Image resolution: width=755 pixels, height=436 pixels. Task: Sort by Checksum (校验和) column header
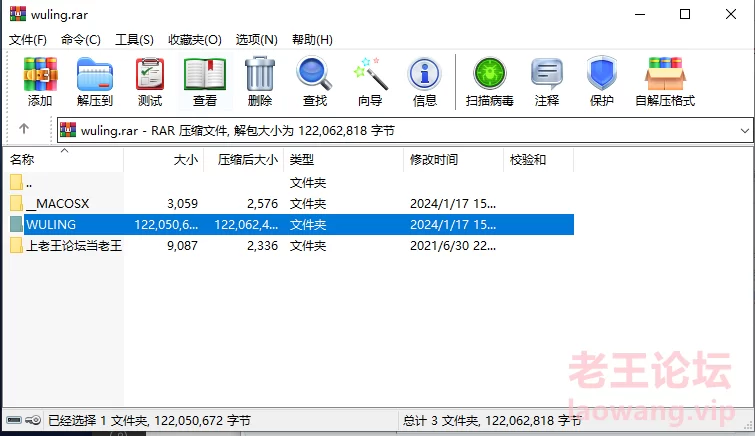coord(539,159)
